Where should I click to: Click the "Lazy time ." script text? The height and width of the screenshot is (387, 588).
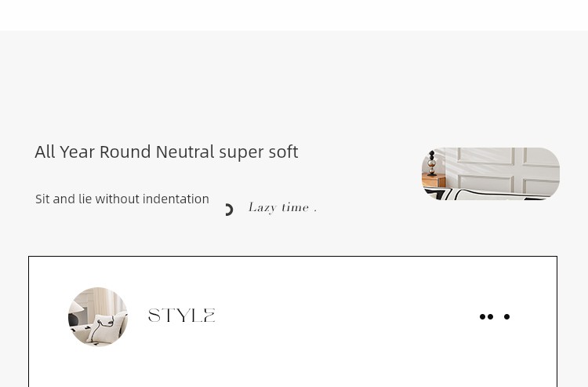pyautogui.click(x=283, y=207)
